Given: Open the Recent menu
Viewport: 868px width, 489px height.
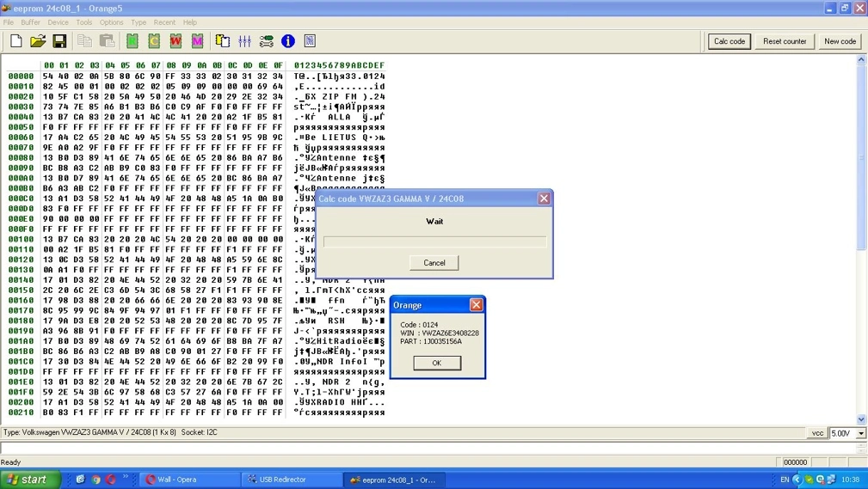Looking at the screenshot, I should [x=164, y=22].
